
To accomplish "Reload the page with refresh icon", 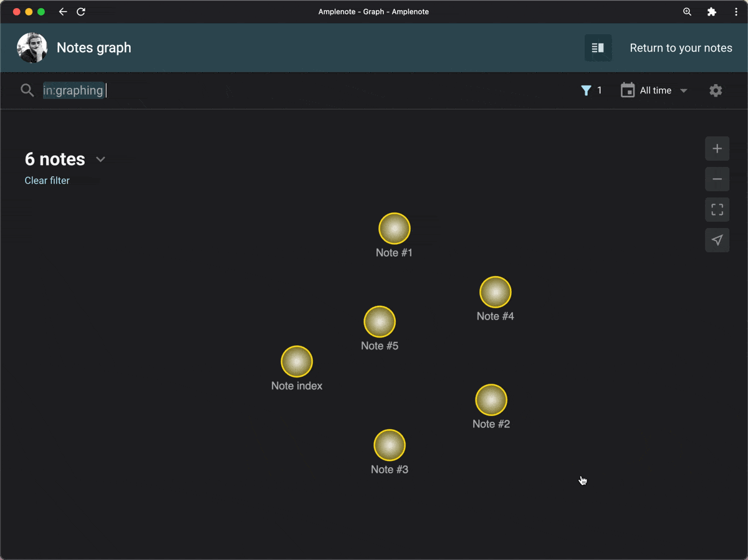I will (81, 12).
